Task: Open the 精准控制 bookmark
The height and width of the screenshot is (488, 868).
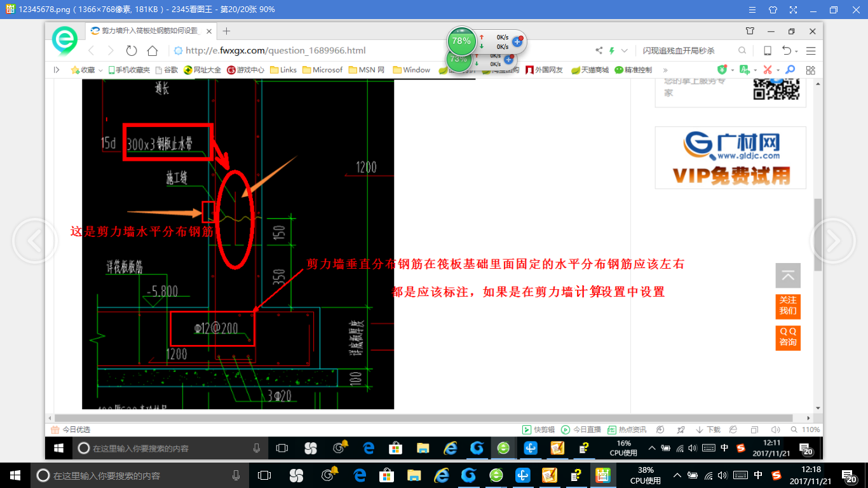Action: (634, 70)
